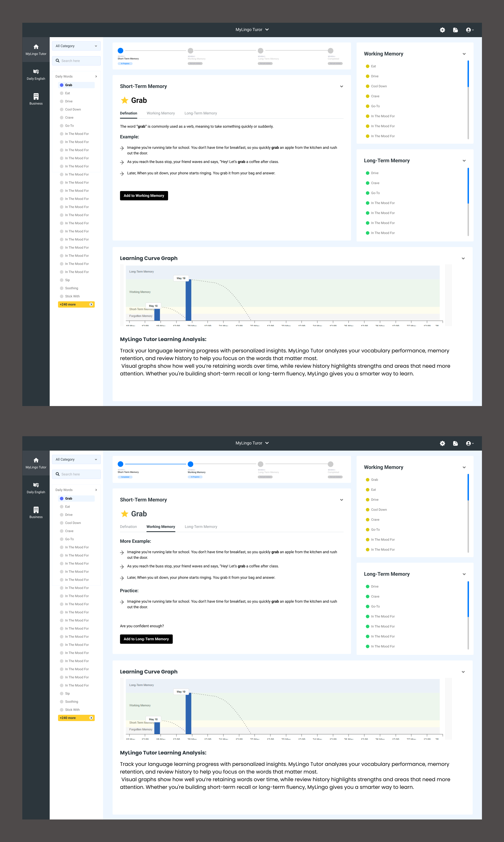Select the Drive word dot in upper Daily Words list
Viewport: 504px width, 842px height.
point(62,101)
